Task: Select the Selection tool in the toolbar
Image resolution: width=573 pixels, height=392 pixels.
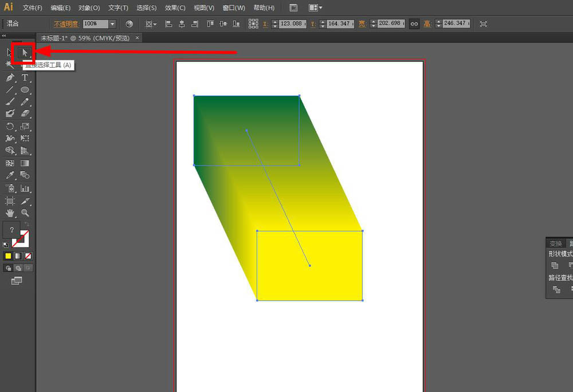Action: (x=10, y=52)
